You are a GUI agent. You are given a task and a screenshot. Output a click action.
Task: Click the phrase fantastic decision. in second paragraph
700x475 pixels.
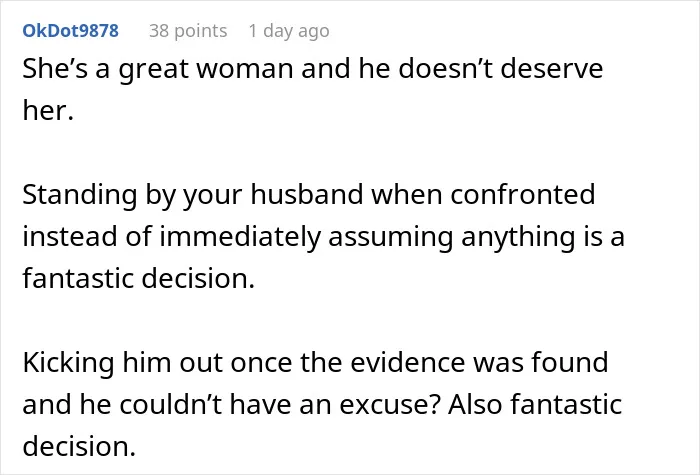coord(138,279)
